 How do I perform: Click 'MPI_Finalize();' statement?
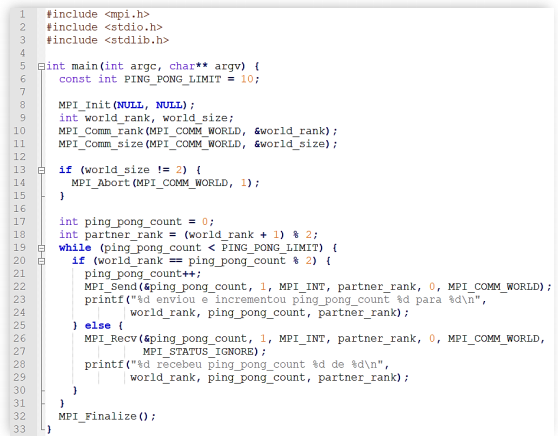tap(107, 417)
